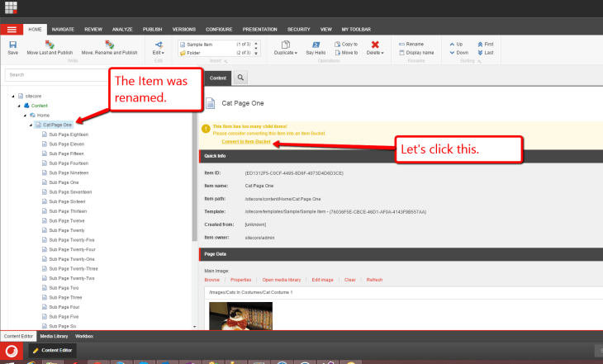Screen dimensions: 603x364
Task: Select Sub Page Three in tree
Action: [x=62, y=297]
